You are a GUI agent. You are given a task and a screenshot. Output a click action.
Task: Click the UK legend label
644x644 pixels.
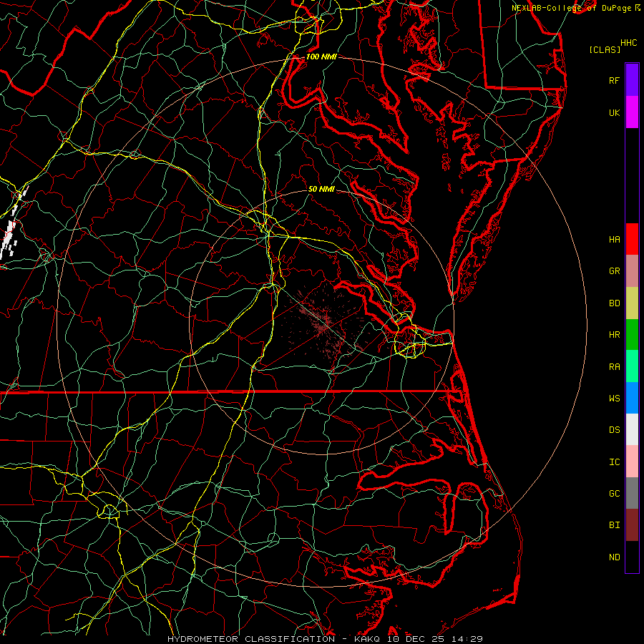[x=614, y=112]
